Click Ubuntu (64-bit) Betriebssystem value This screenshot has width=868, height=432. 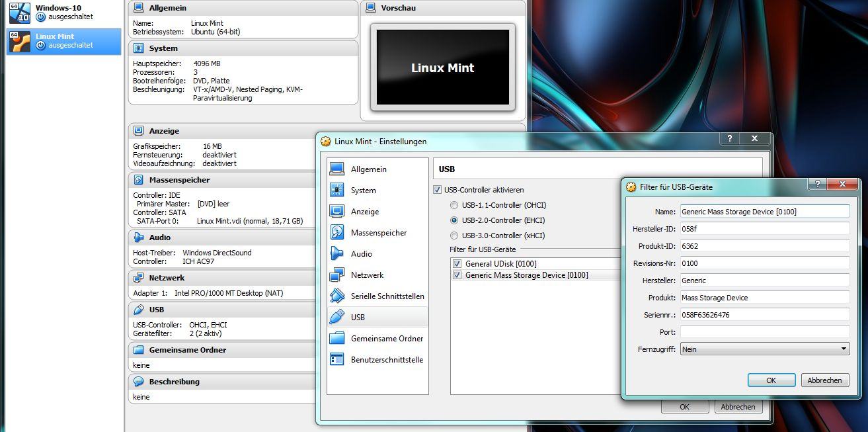coord(216,31)
